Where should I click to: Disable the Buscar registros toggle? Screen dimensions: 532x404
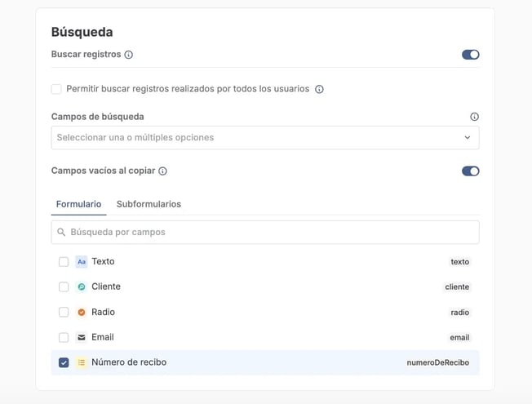pyautogui.click(x=470, y=55)
